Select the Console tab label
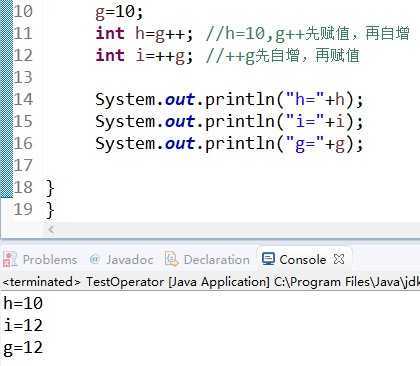Screen dimensions: 420x366 [x=303, y=259]
